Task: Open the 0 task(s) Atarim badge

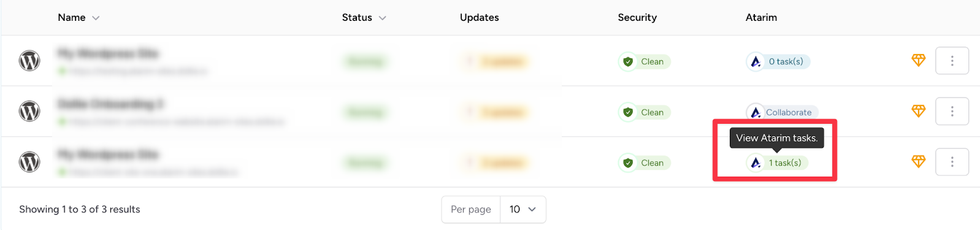Action: tap(778, 61)
